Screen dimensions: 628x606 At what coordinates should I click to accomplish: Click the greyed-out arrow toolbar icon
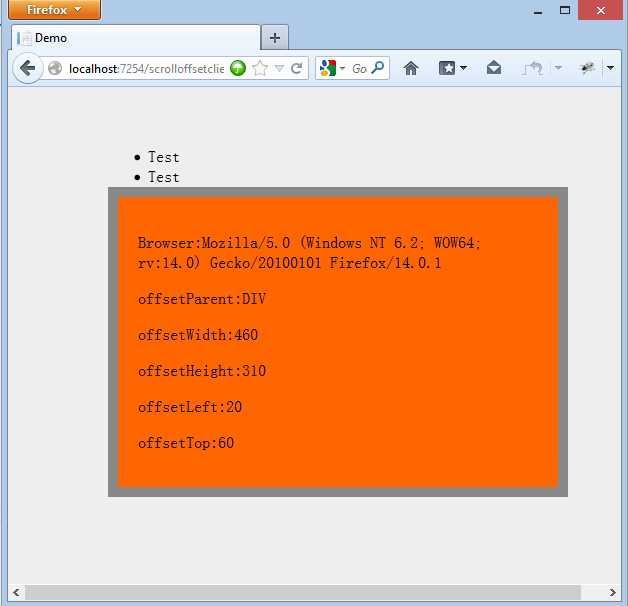[533, 68]
